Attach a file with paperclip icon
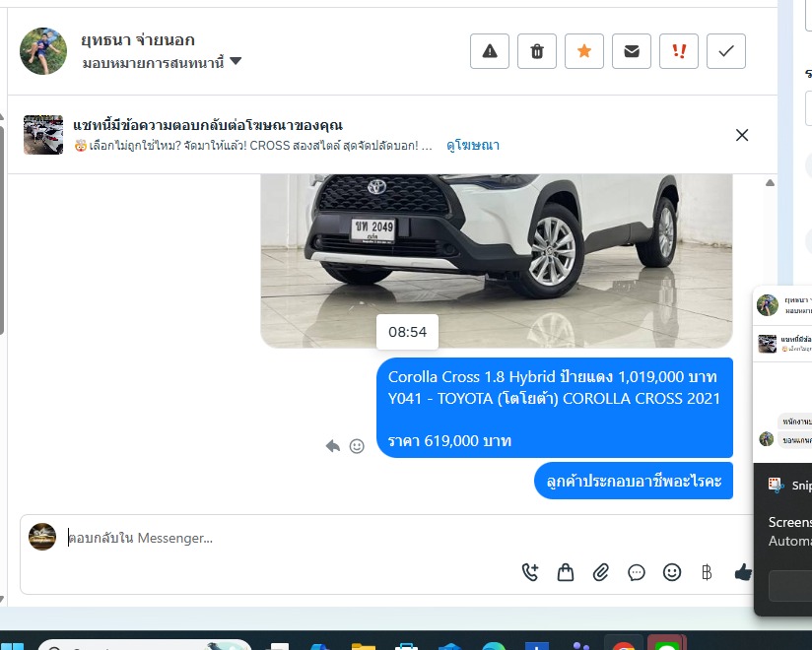 pos(601,572)
